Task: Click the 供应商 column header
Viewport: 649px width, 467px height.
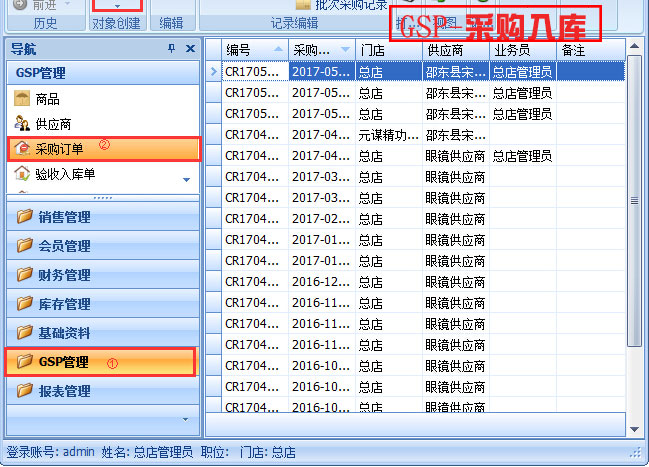Action: 446,49
